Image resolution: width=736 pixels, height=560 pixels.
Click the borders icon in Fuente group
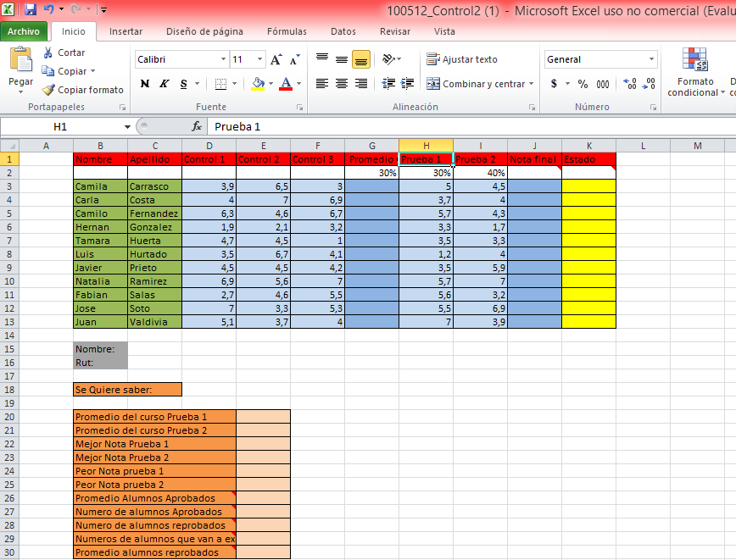coord(220,84)
